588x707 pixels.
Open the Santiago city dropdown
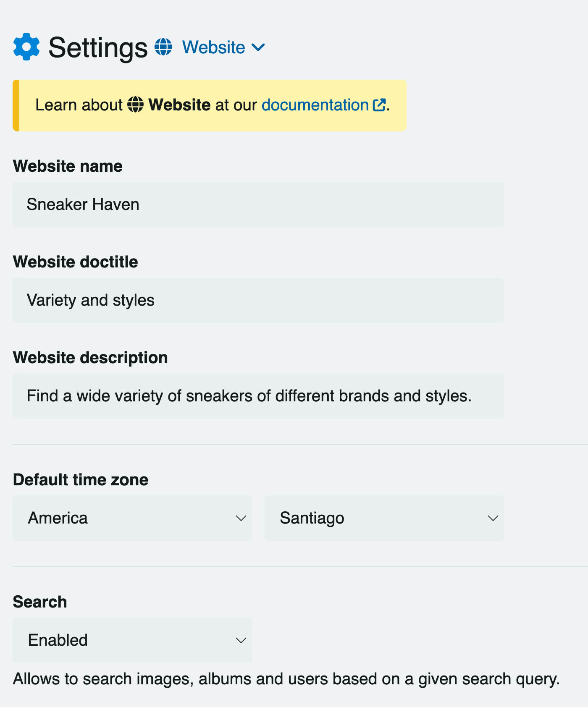point(384,518)
